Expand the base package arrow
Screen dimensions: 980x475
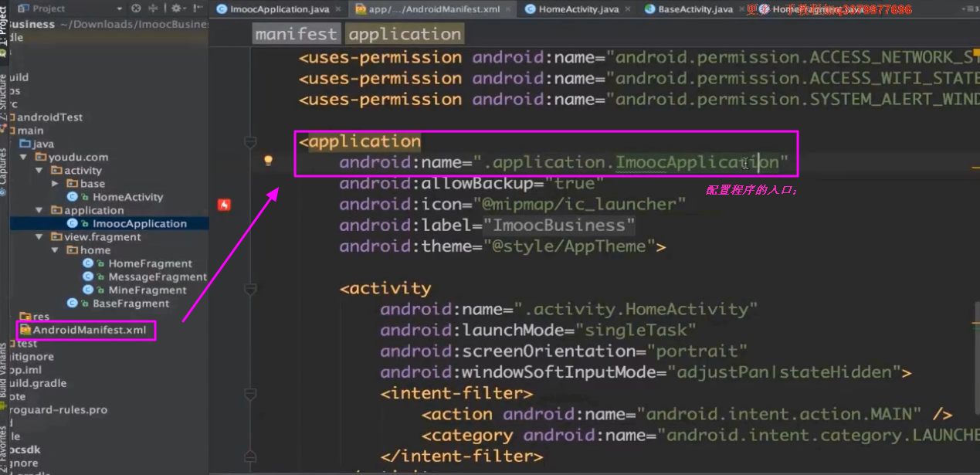55,184
